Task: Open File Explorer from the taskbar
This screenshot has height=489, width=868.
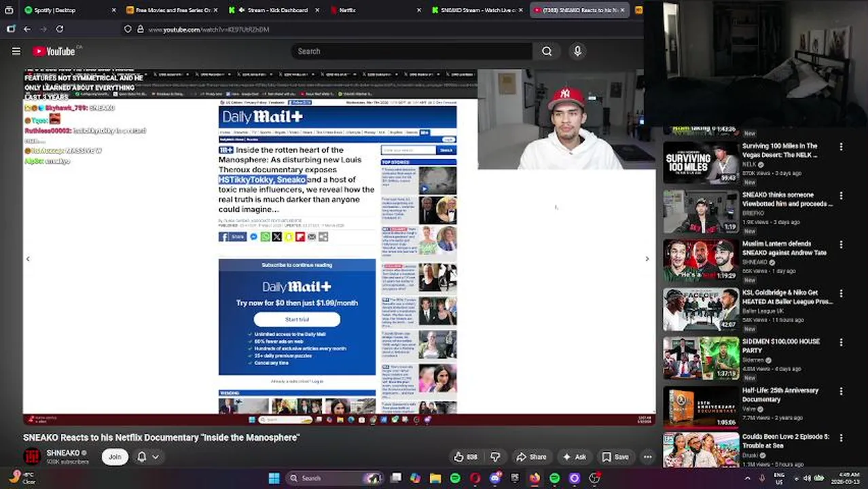Action: tap(435, 478)
